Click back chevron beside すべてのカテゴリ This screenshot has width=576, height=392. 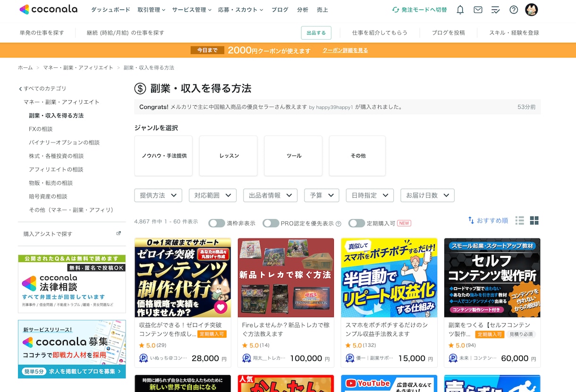tap(20, 89)
